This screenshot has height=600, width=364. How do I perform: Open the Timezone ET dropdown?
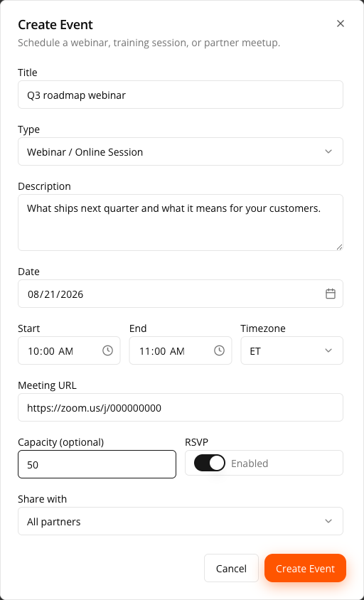click(x=291, y=350)
